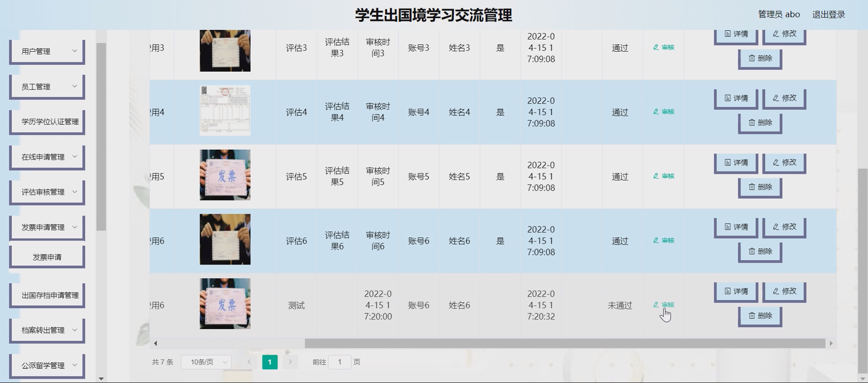Click 详情 button for the 姓名5 row
Screen dimensions: 868x383
pyautogui.click(x=736, y=162)
